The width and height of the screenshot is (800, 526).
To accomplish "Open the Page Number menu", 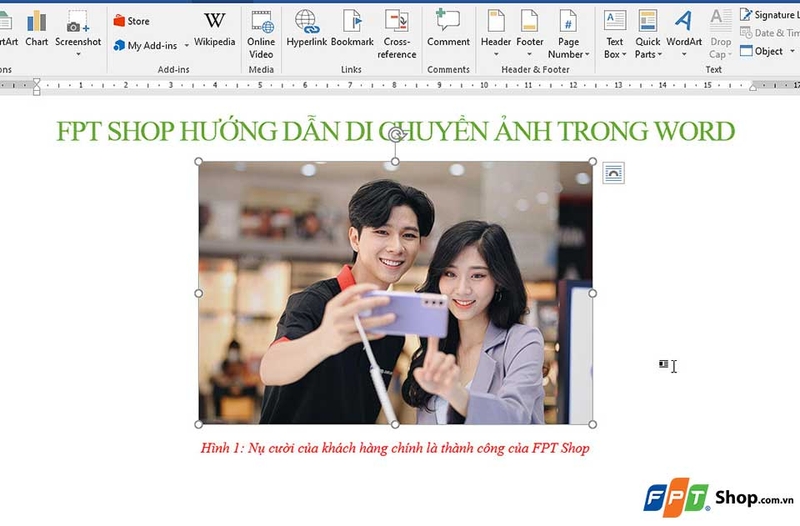I will [568, 35].
